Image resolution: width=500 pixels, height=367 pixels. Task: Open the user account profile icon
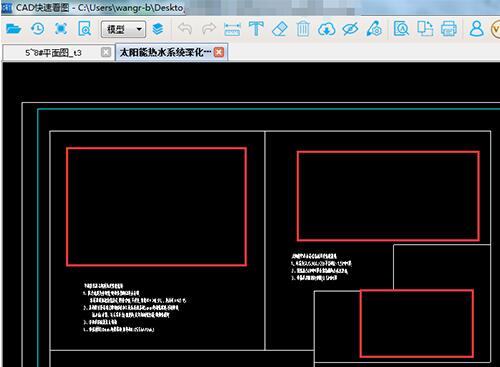point(476,29)
